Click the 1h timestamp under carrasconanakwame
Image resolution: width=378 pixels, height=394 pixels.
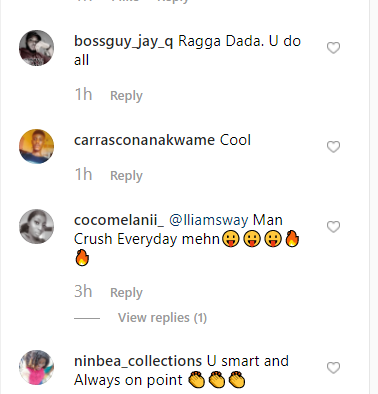pos(83,174)
